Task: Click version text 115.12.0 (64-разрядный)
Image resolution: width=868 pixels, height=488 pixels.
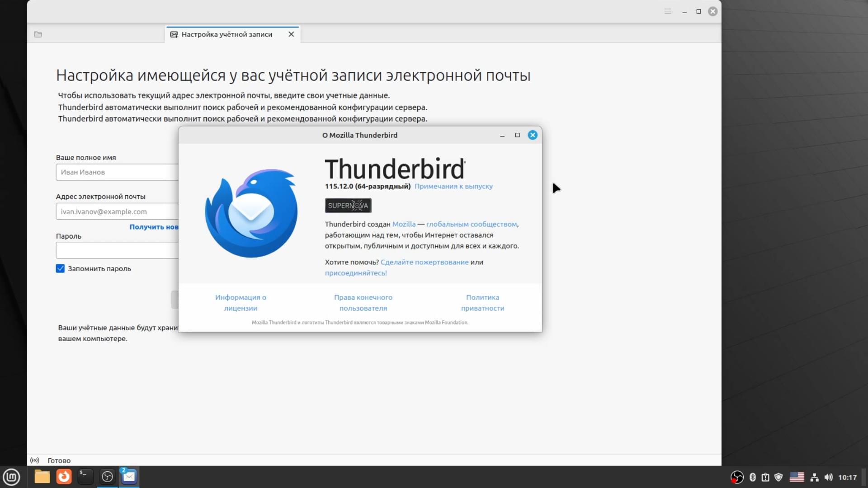Action: click(368, 186)
